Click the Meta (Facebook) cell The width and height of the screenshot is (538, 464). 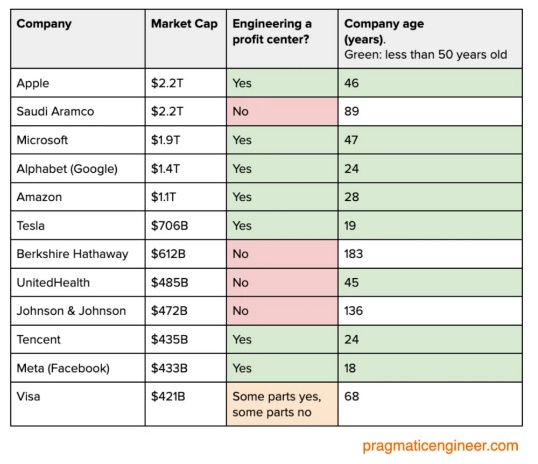point(78,368)
